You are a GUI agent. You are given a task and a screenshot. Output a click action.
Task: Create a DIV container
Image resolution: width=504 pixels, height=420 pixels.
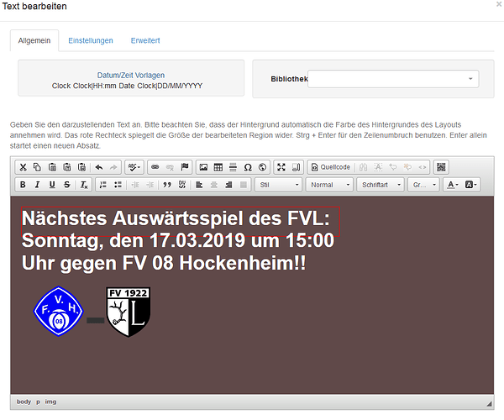pyautogui.click(x=182, y=185)
